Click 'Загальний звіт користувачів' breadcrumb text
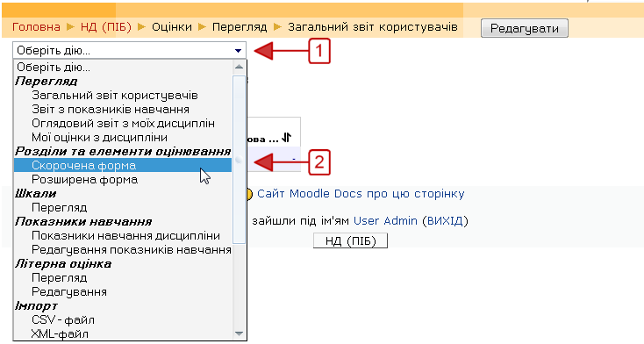The image size is (644, 344). pos(373,27)
